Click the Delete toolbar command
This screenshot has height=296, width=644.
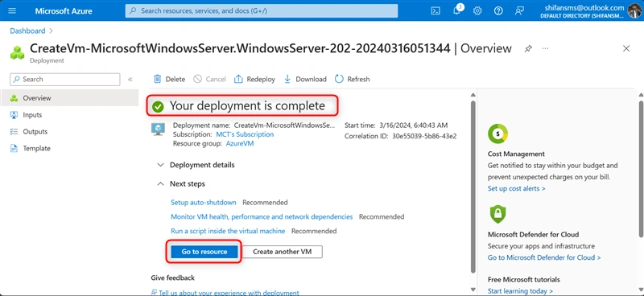tap(169, 80)
